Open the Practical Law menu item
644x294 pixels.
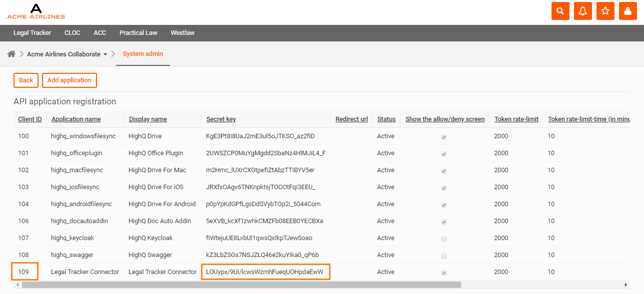point(138,33)
